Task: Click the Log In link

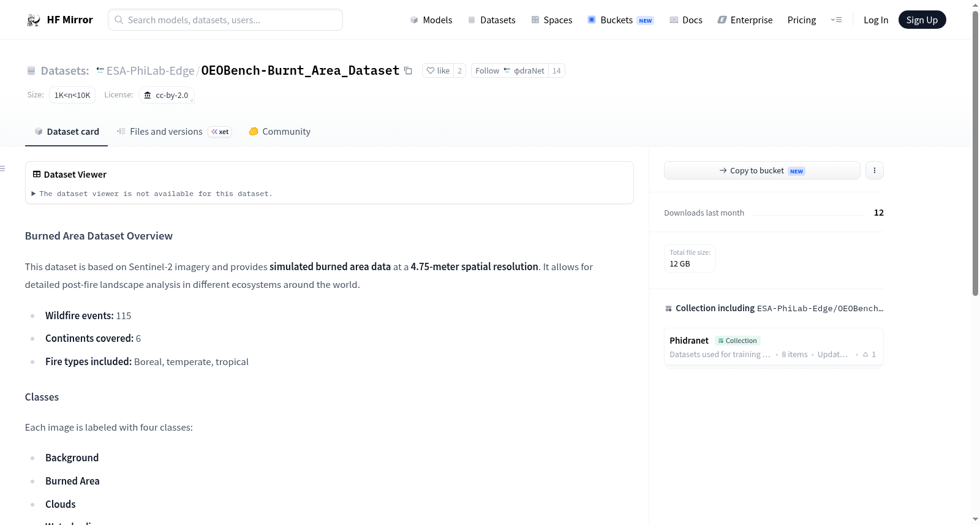Action: coord(876,20)
